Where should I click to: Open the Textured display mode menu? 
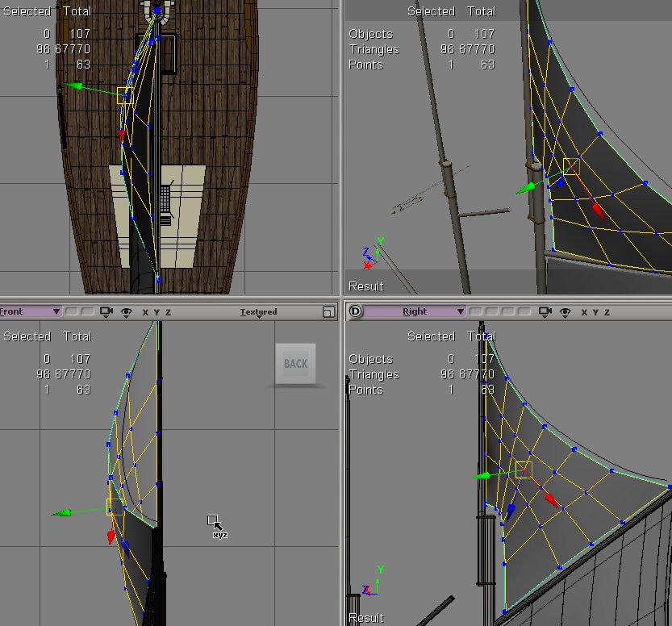tap(258, 312)
